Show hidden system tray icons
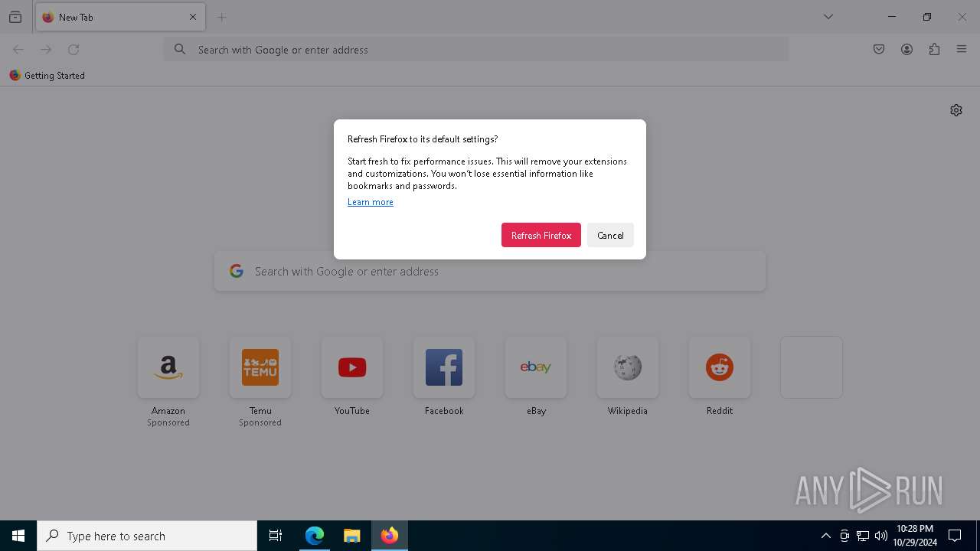The image size is (980, 551). pyautogui.click(x=825, y=536)
